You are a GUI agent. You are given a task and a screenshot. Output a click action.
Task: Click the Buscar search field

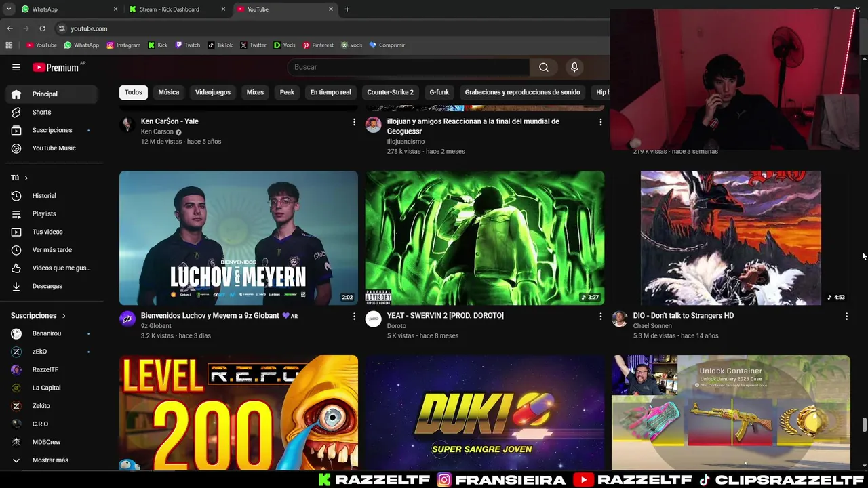[x=409, y=67]
